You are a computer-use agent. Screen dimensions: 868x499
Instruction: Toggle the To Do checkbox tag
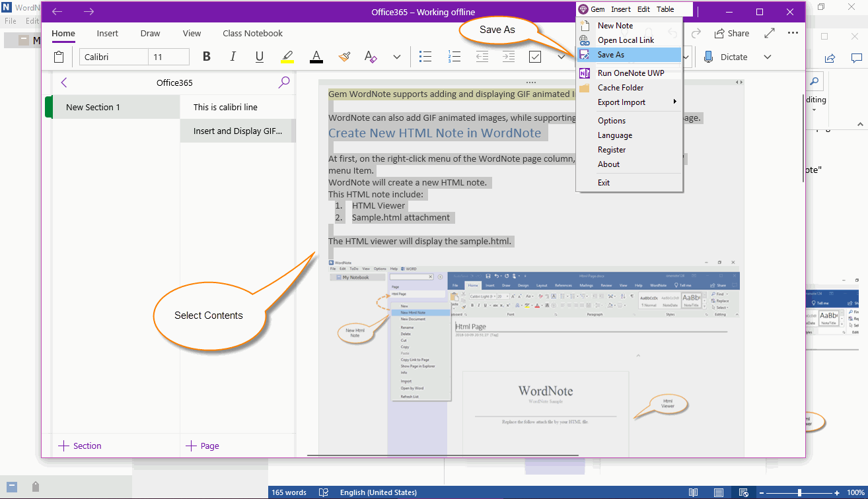tap(535, 57)
